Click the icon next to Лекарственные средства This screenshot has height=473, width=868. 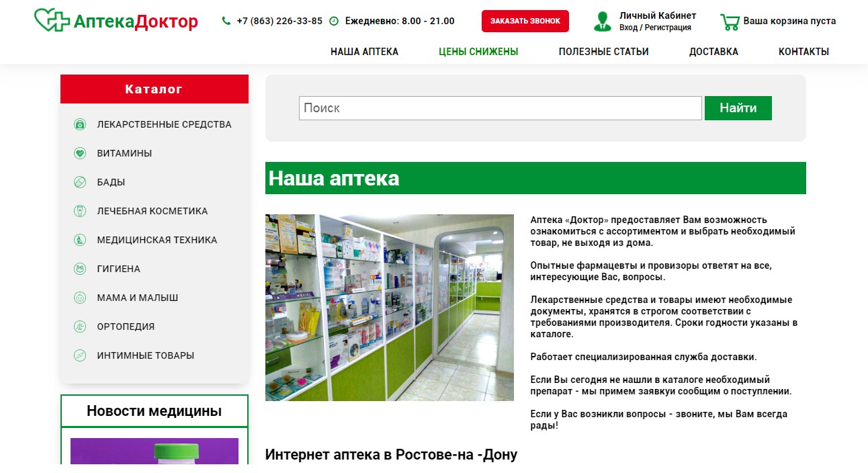pos(80,124)
